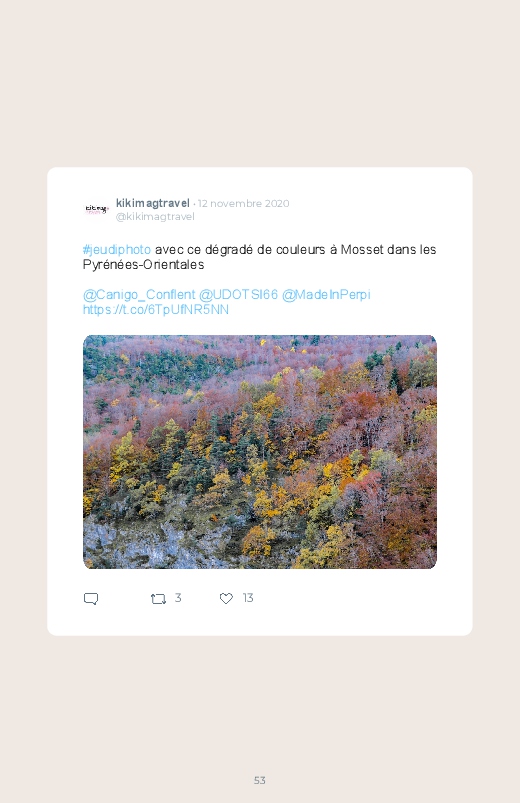Viewport: 520px width, 803px height.
Task: Open the @UDOTSI66 mention
Action: click(238, 295)
